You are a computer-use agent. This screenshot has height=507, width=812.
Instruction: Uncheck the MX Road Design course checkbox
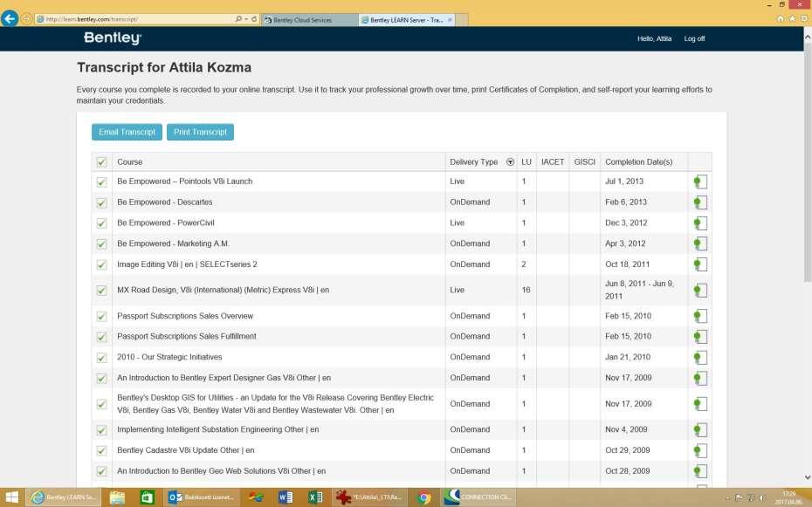click(x=101, y=291)
